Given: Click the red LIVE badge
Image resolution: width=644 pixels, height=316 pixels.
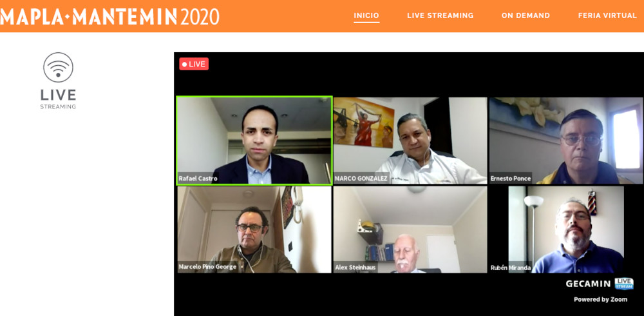Looking at the screenshot, I should coord(194,64).
